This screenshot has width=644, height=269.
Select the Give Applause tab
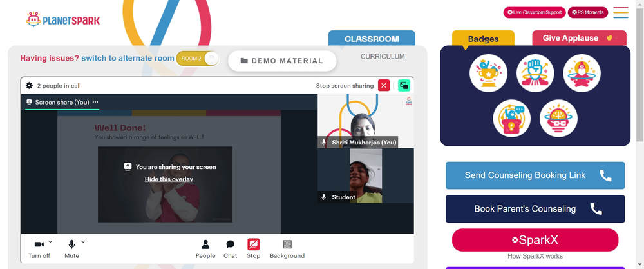pyautogui.click(x=579, y=38)
